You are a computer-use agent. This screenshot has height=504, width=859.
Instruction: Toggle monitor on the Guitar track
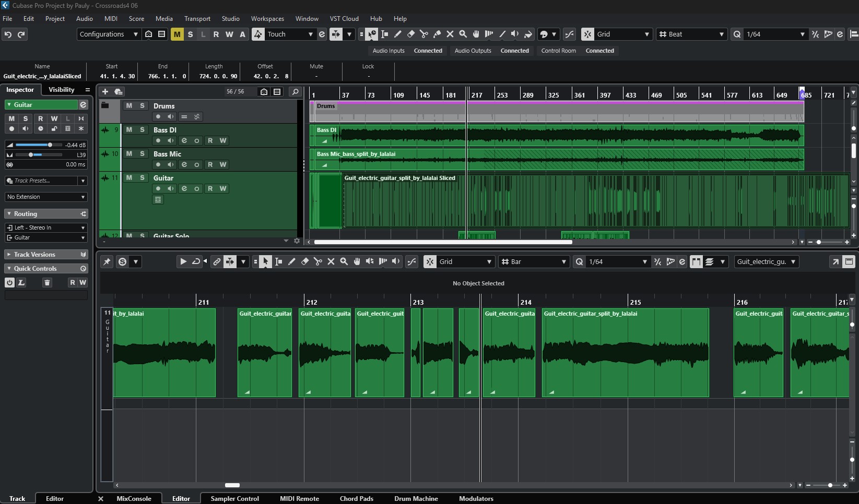tap(171, 188)
